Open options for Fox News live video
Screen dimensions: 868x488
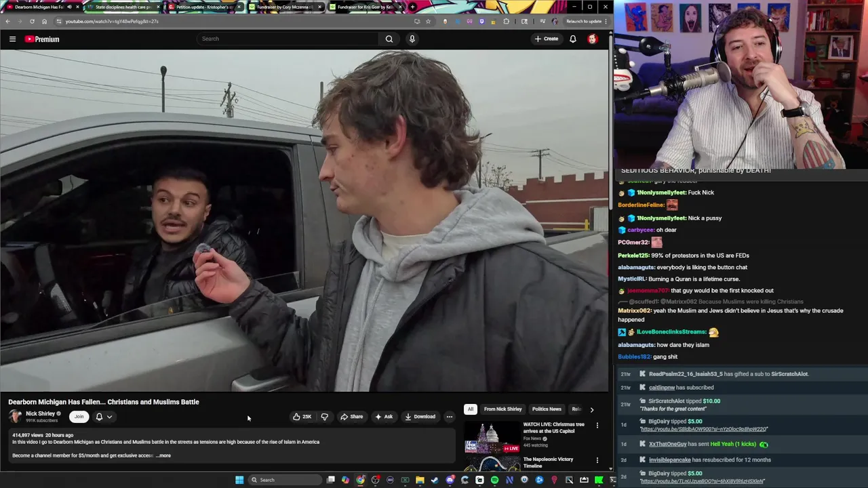point(597,426)
